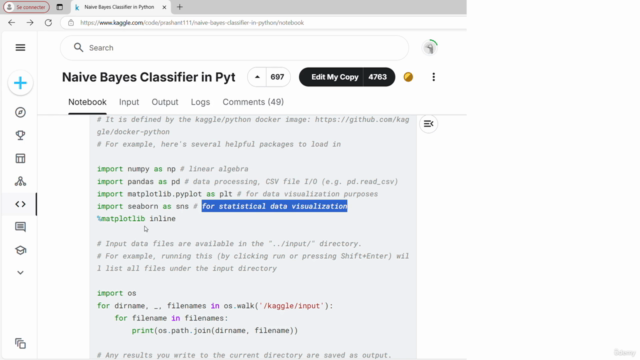Viewport: 640px width, 360px height.
Task: Click the 'import os' code line
Action: point(116,293)
